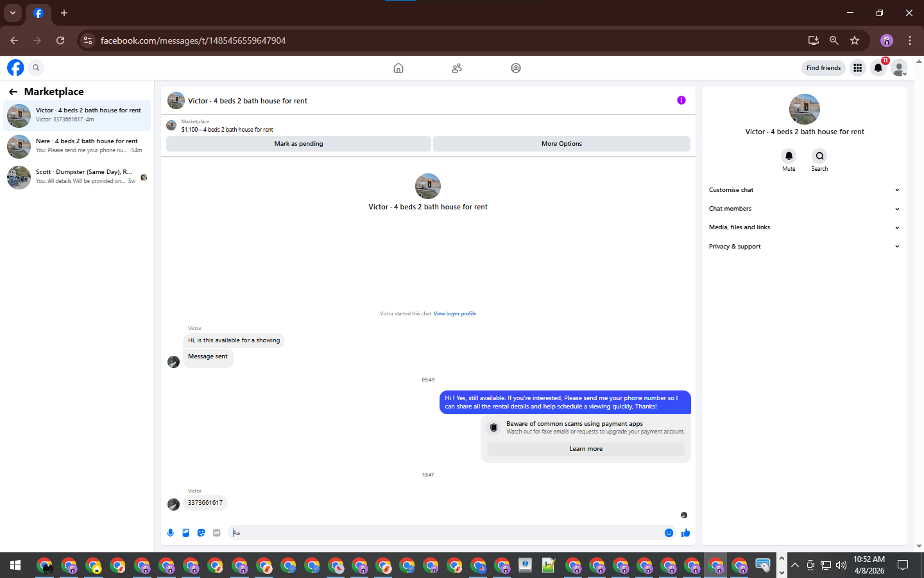Open Scott Dumpster conversation in list
Image resolution: width=924 pixels, height=578 pixels.
pos(77,177)
